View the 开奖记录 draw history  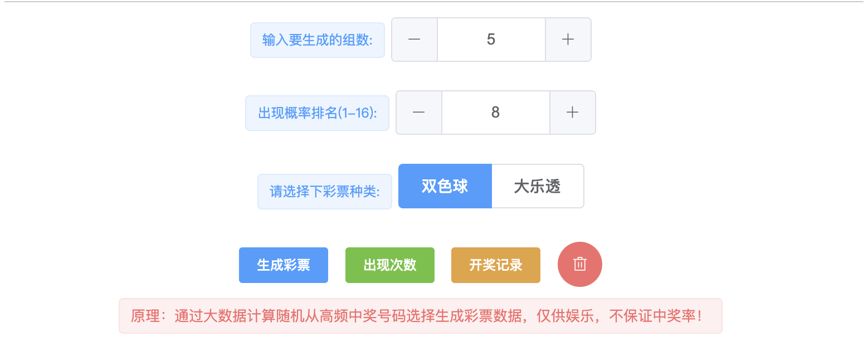(496, 265)
